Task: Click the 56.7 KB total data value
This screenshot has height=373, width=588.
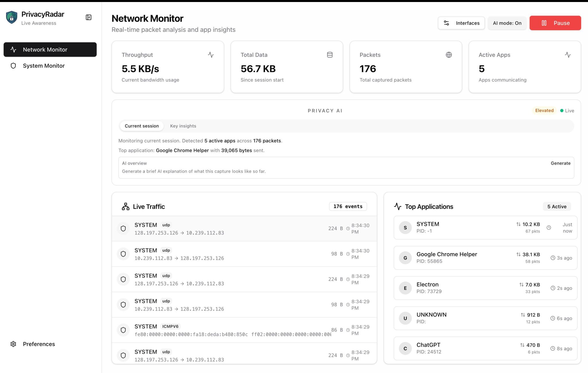Action: [x=258, y=69]
